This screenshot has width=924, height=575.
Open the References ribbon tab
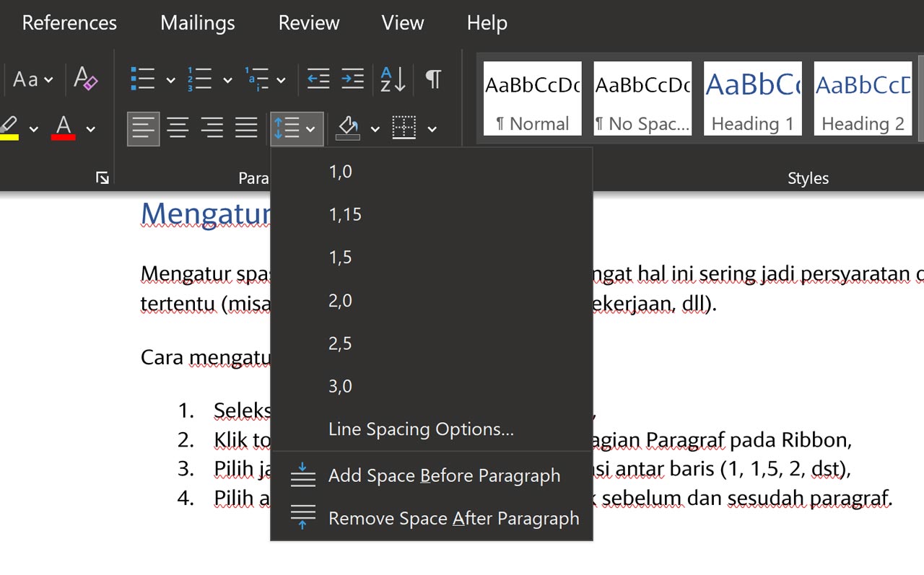click(x=69, y=23)
